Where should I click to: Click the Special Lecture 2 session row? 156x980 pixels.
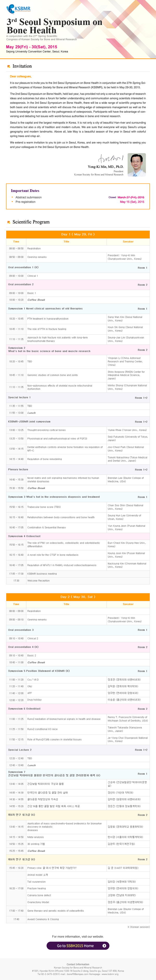pyautogui.click(x=78, y=750)
